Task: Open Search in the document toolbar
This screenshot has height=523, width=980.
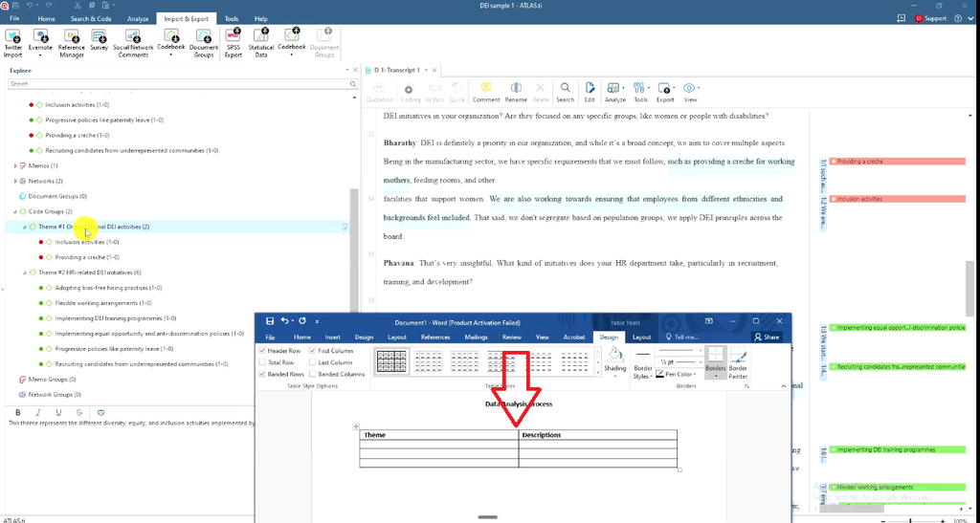Action: (x=565, y=92)
